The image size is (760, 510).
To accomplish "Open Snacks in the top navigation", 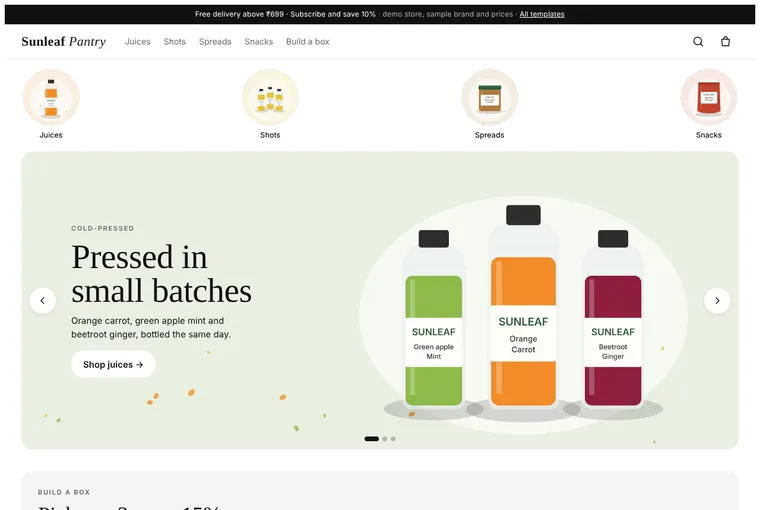I will (259, 42).
